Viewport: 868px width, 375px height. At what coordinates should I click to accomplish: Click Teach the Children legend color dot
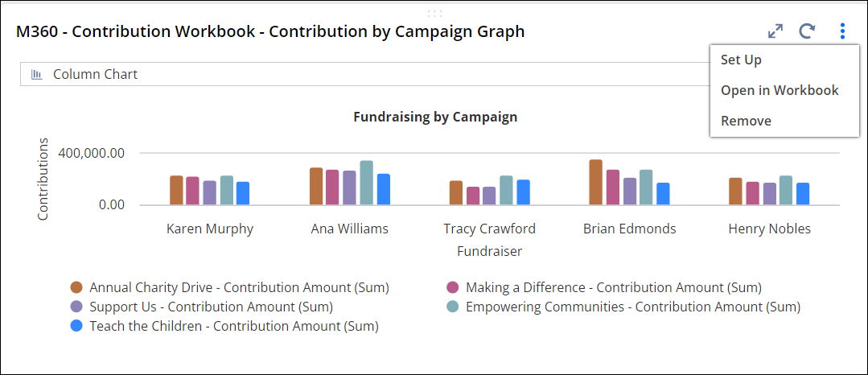76,326
